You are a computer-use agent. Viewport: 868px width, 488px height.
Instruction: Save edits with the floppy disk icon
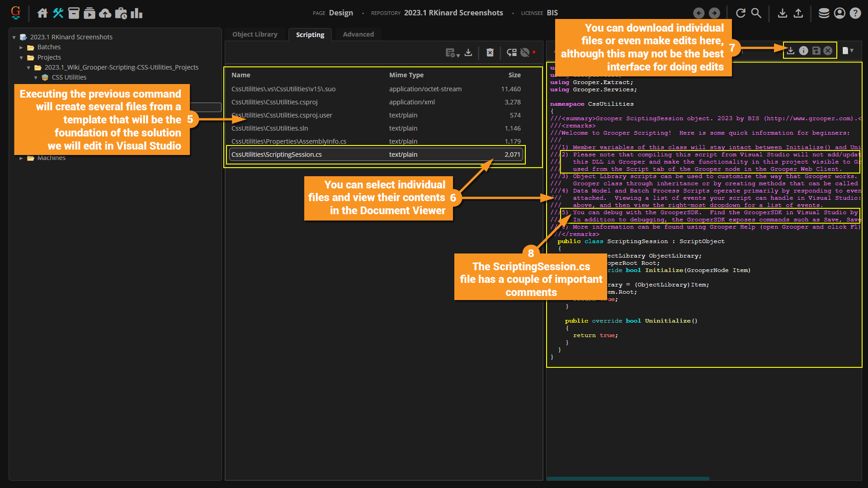[816, 51]
